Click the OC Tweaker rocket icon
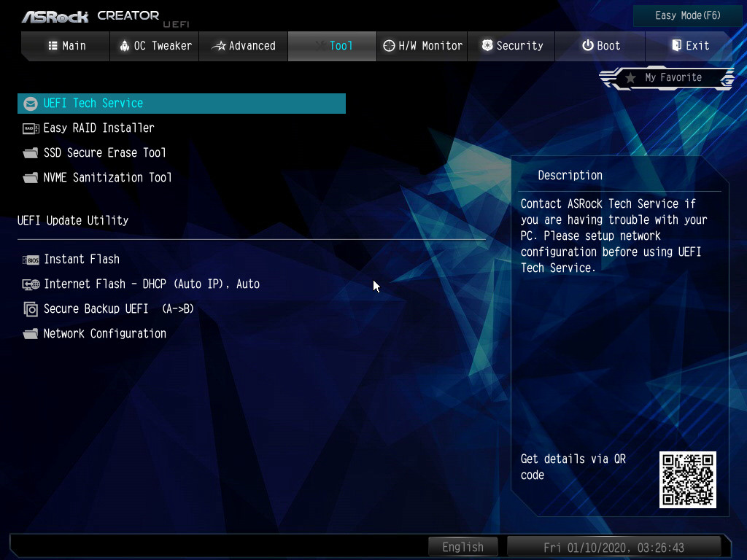The width and height of the screenshot is (747, 560). (124, 46)
